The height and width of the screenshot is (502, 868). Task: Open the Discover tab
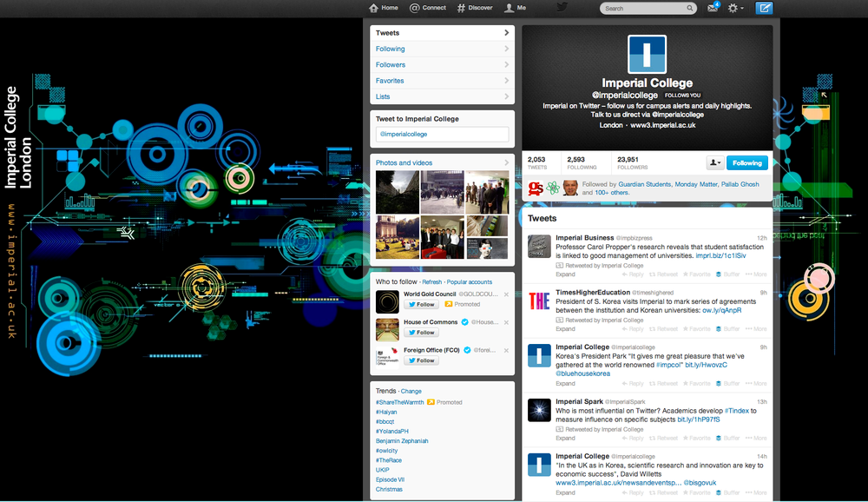click(x=475, y=8)
